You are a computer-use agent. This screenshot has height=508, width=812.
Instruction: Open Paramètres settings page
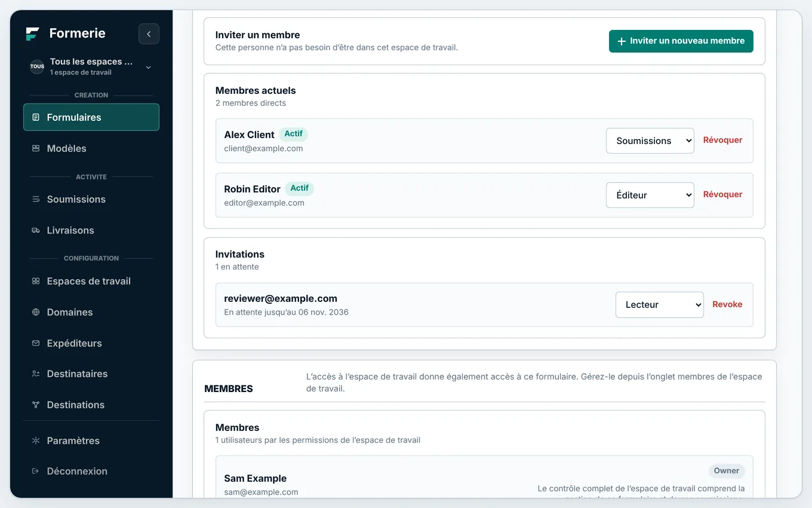(91, 440)
